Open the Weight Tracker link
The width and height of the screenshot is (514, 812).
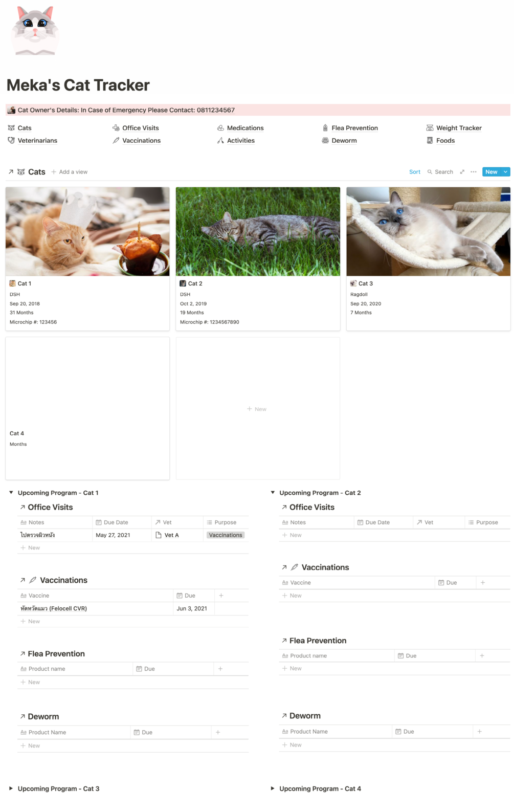(x=459, y=128)
